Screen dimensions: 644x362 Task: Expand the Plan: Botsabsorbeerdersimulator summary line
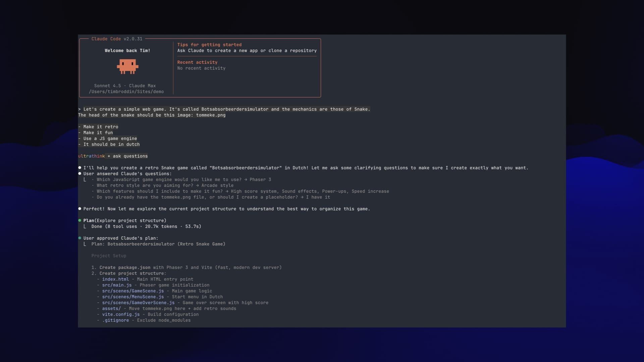pos(158,244)
